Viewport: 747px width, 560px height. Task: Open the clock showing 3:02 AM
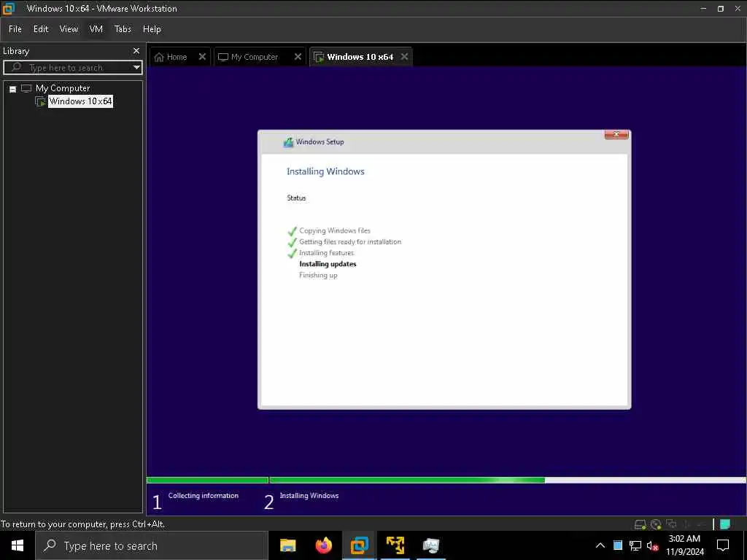click(x=685, y=545)
